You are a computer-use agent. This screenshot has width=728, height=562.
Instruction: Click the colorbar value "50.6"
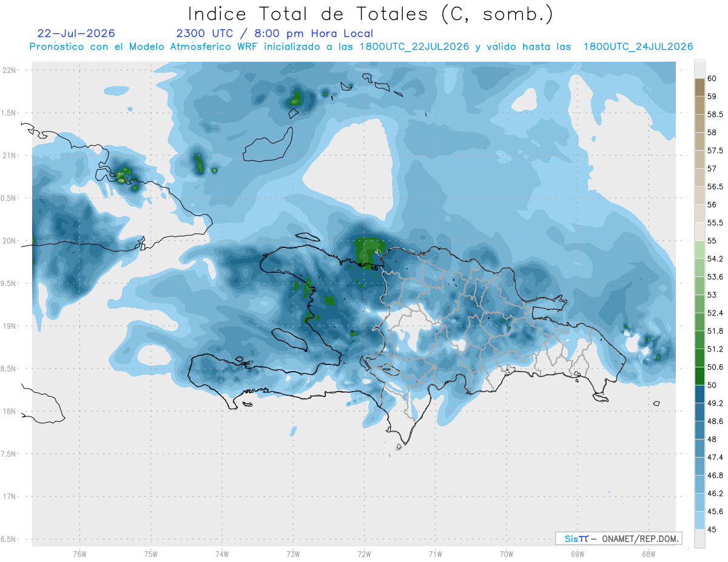coord(715,367)
